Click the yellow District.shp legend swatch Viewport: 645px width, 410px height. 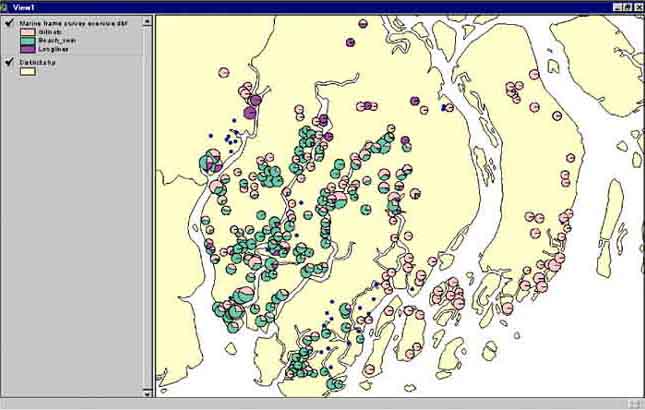(x=27, y=71)
